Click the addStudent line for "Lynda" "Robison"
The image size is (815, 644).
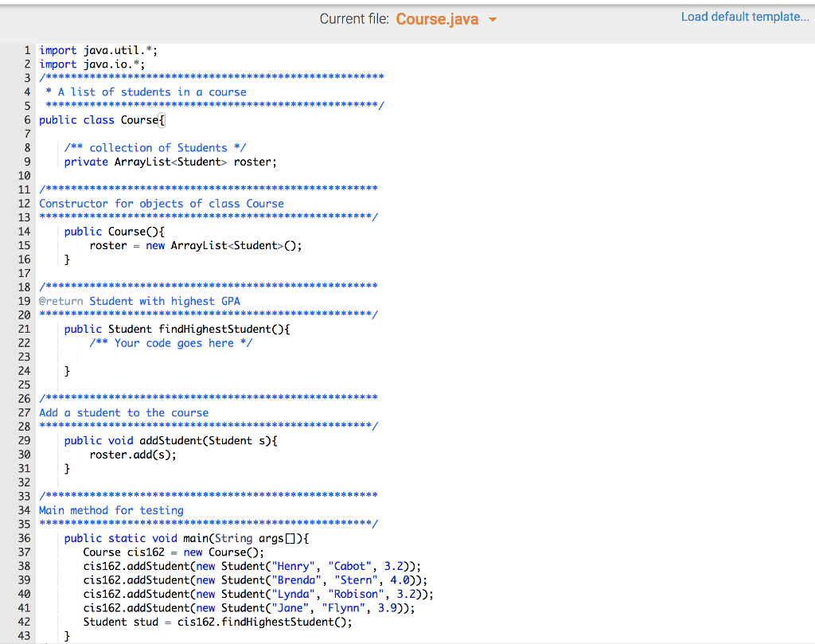click(x=259, y=594)
